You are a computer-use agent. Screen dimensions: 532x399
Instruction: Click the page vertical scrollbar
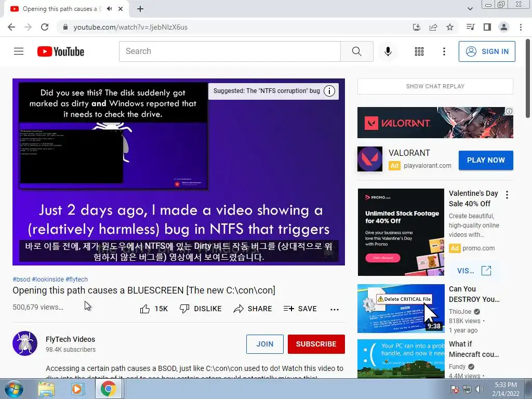point(528,79)
